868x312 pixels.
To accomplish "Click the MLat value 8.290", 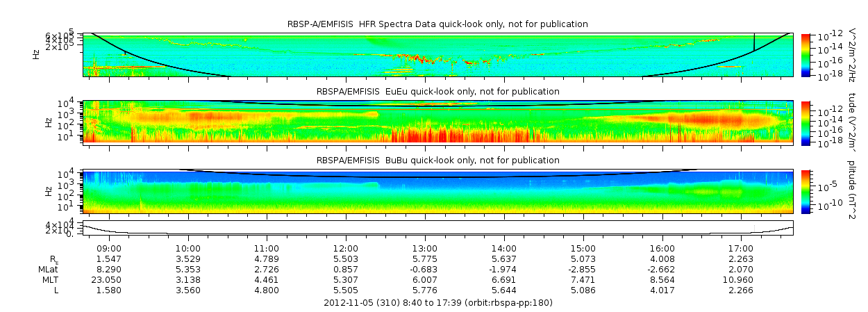I will [x=109, y=269].
